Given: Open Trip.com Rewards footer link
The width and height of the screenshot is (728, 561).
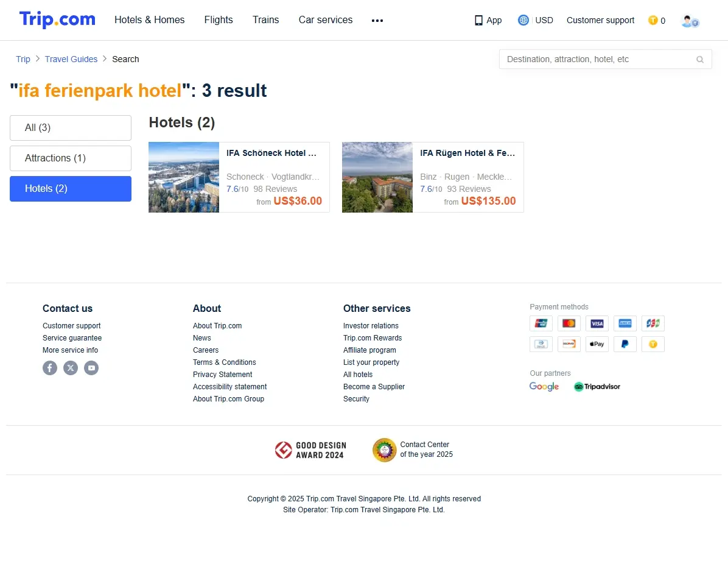Looking at the screenshot, I should click(373, 338).
